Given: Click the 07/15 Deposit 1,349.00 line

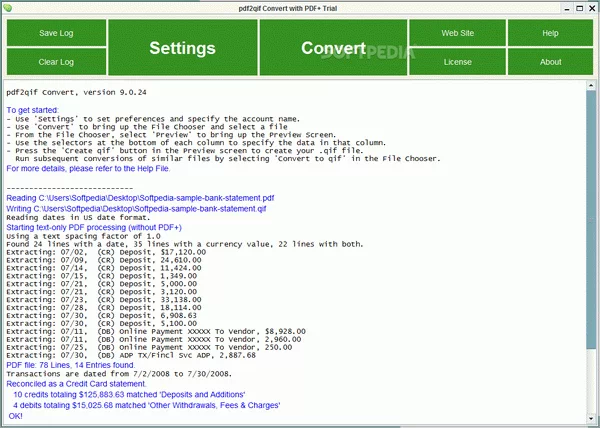Looking at the screenshot, I should point(101,276).
